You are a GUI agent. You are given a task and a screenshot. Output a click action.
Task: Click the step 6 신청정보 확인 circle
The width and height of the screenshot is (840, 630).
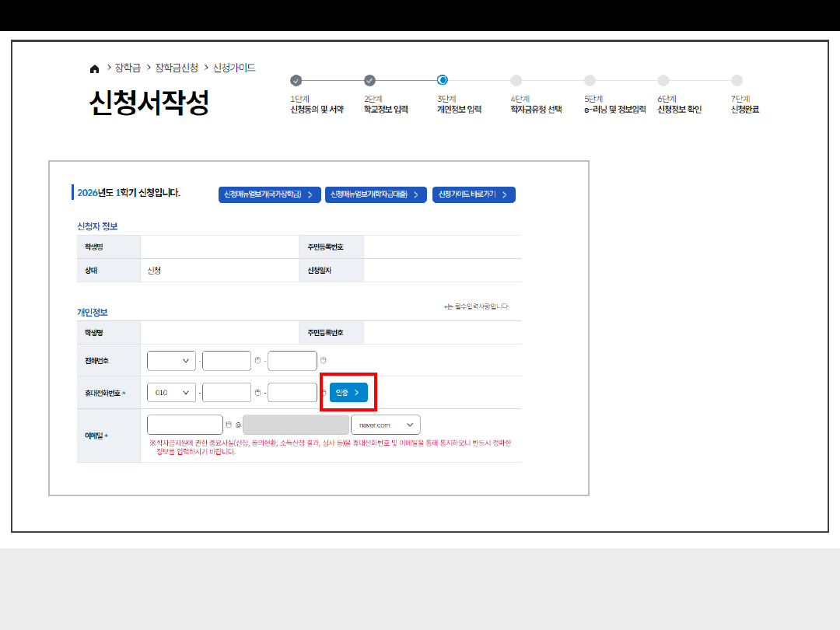(663, 80)
